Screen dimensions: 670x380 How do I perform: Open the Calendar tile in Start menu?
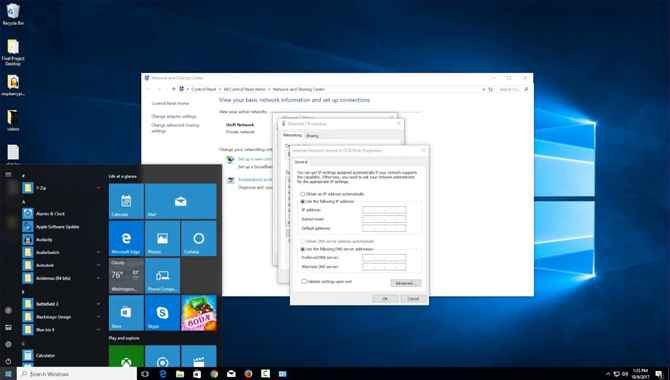click(x=126, y=201)
